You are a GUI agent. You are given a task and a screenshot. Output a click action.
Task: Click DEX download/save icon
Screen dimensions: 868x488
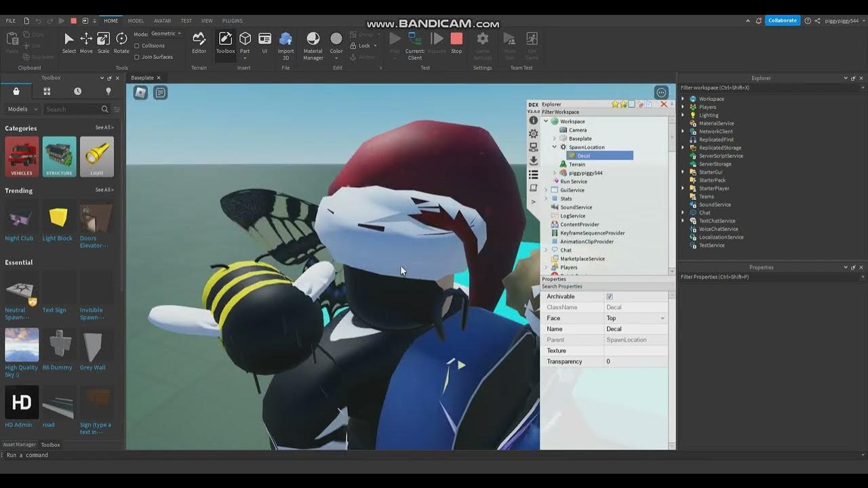tap(534, 161)
